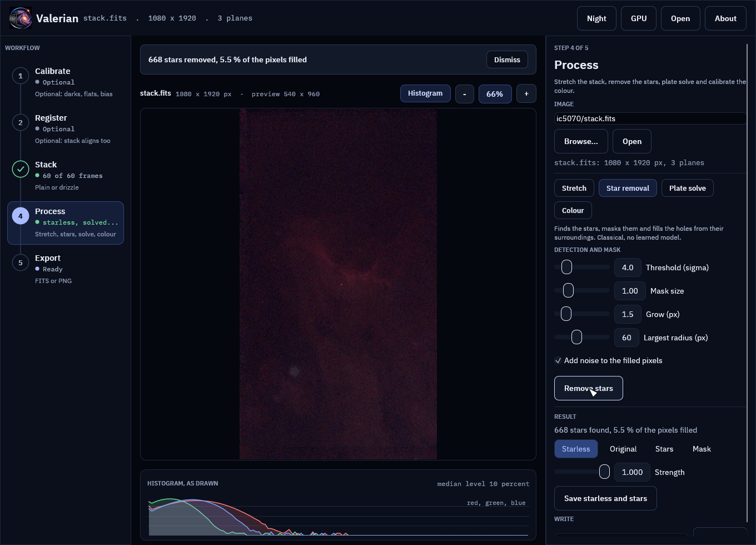Toggle the Histogram display button
This screenshot has height=545, width=756.
coord(425,93)
